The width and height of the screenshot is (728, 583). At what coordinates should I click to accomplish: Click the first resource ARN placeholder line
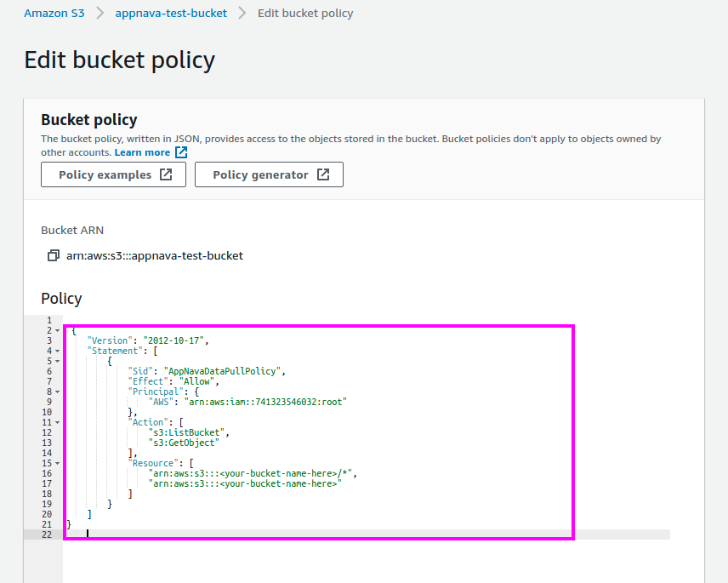click(x=253, y=473)
